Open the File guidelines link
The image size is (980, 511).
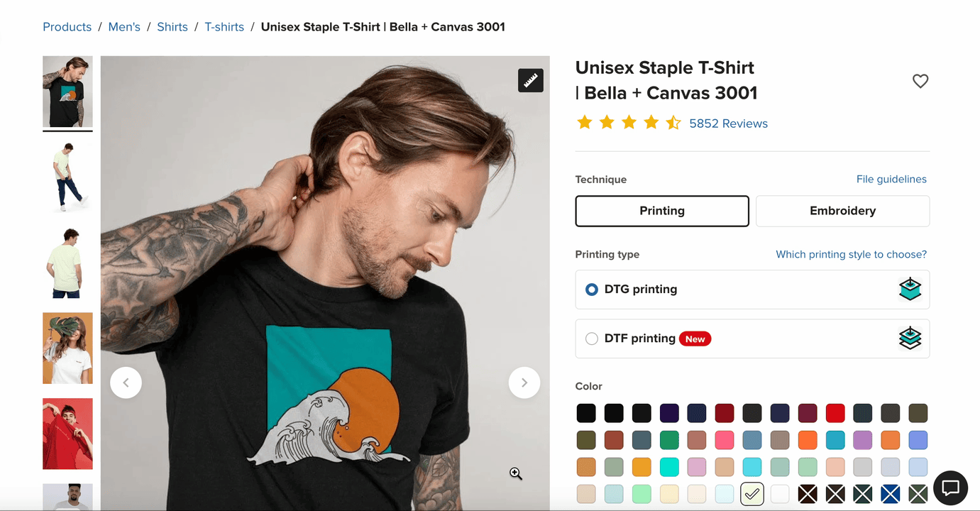891,180
